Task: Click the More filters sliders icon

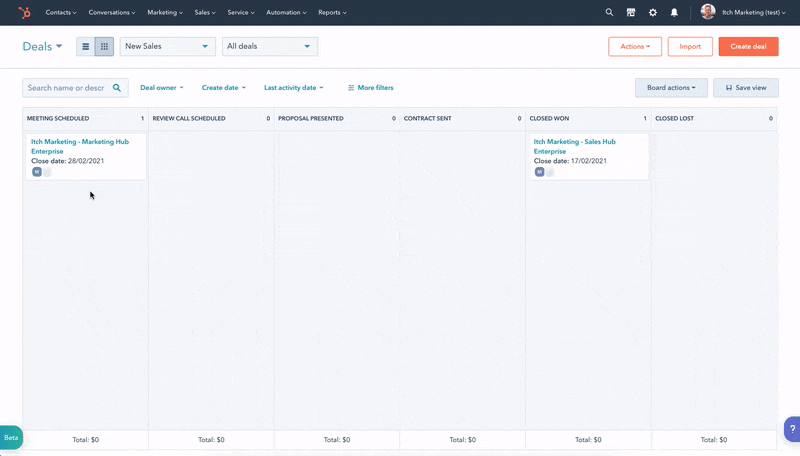Action: point(351,88)
